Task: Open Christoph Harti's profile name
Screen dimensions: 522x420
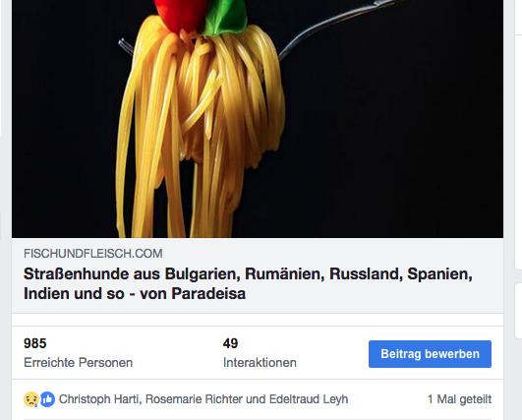Action: coord(98,399)
